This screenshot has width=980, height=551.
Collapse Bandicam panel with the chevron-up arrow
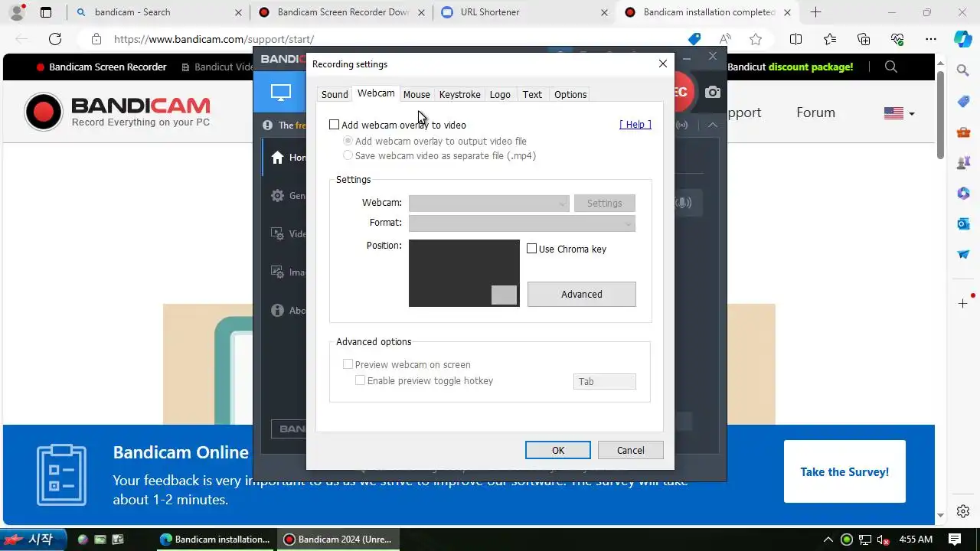tap(713, 125)
